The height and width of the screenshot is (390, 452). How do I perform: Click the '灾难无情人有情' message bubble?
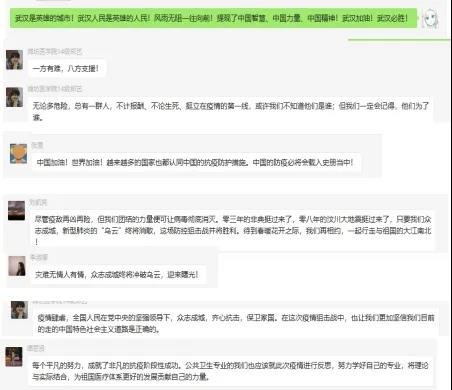pyautogui.click(x=118, y=275)
